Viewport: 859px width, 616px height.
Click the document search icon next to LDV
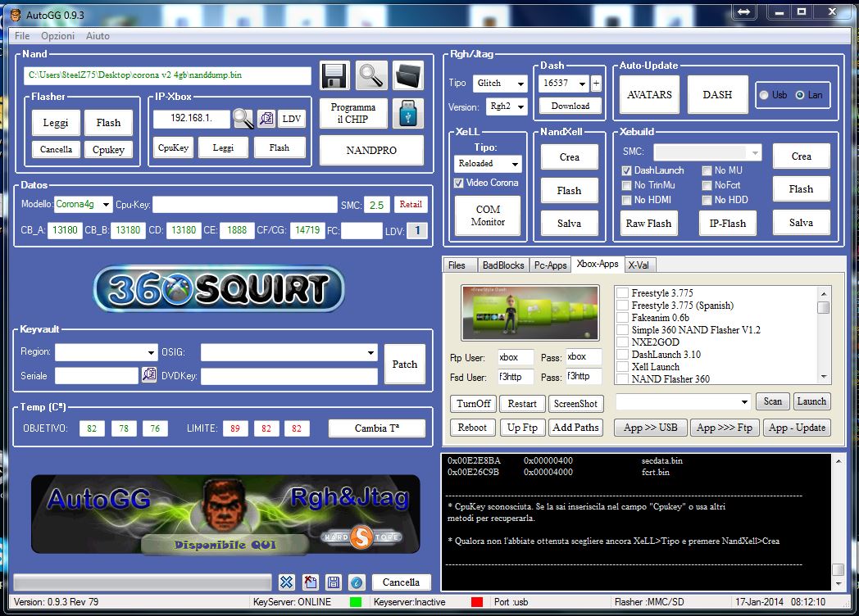pos(266,119)
